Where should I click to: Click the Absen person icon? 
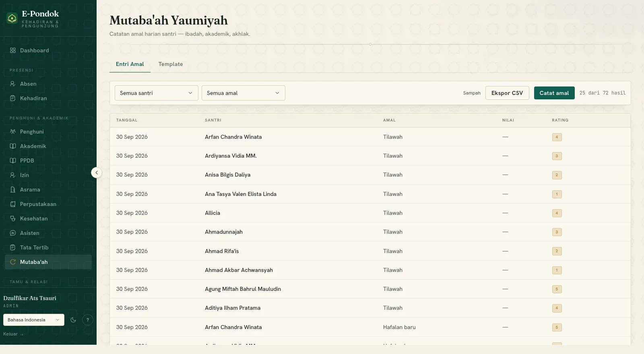[13, 84]
